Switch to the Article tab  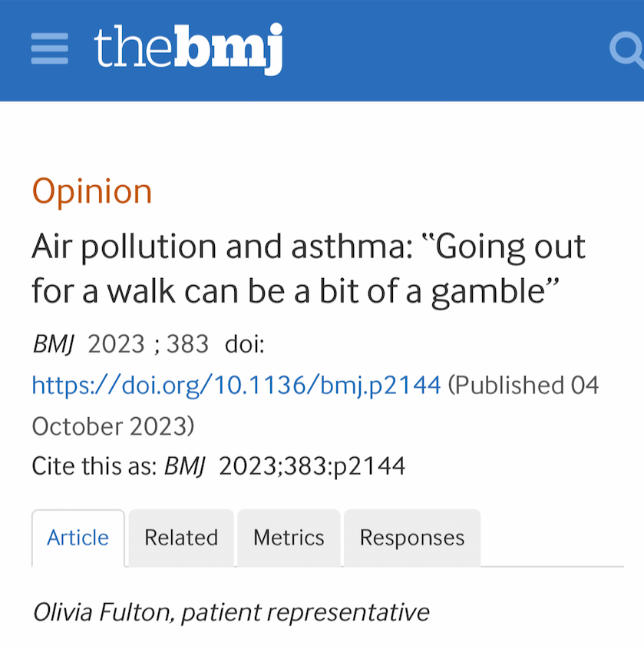[x=78, y=537]
